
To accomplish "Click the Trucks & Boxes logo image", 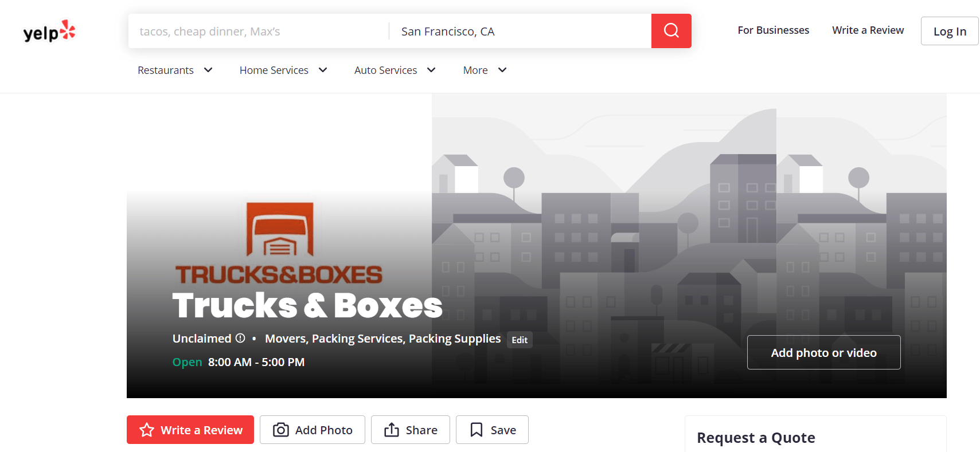I will [279, 243].
